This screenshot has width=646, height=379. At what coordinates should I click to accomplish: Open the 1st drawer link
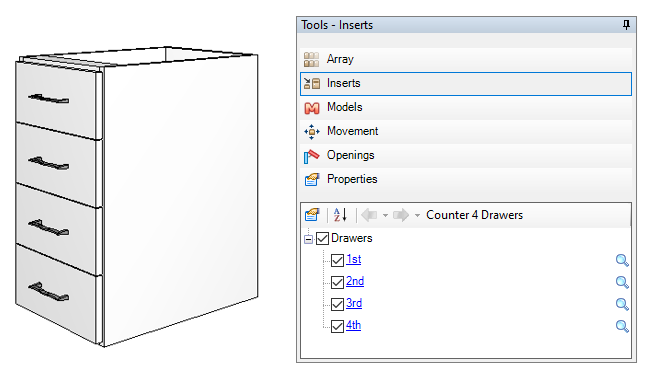(353, 260)
